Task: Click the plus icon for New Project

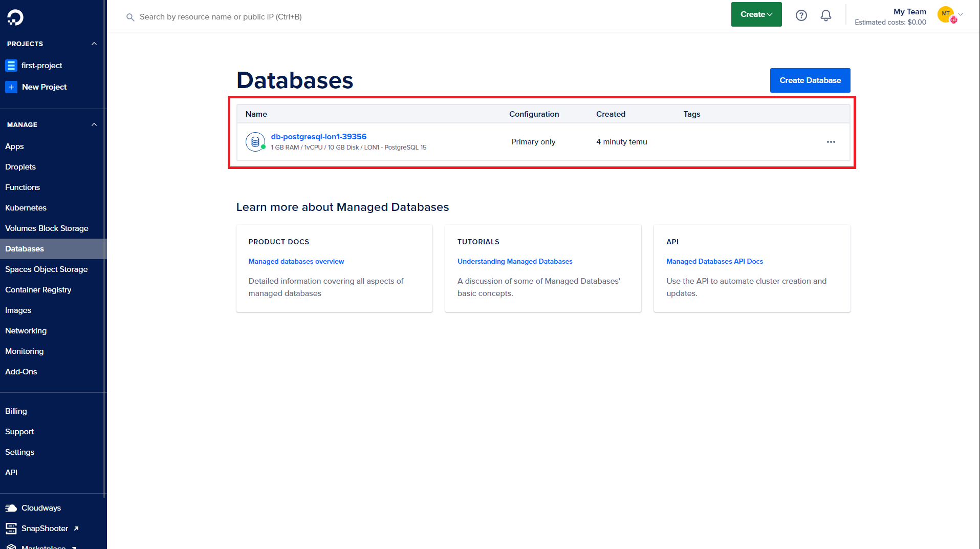Action: click(x=11, y=87)
